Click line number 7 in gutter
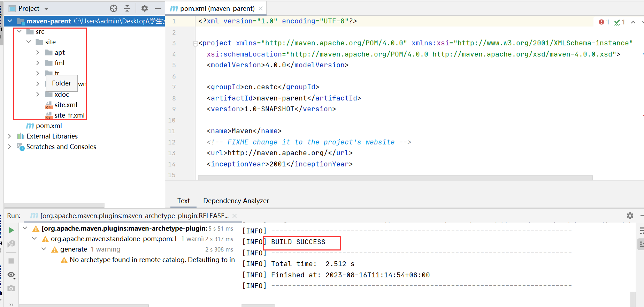The image size is (644, 307). (174, 87)
